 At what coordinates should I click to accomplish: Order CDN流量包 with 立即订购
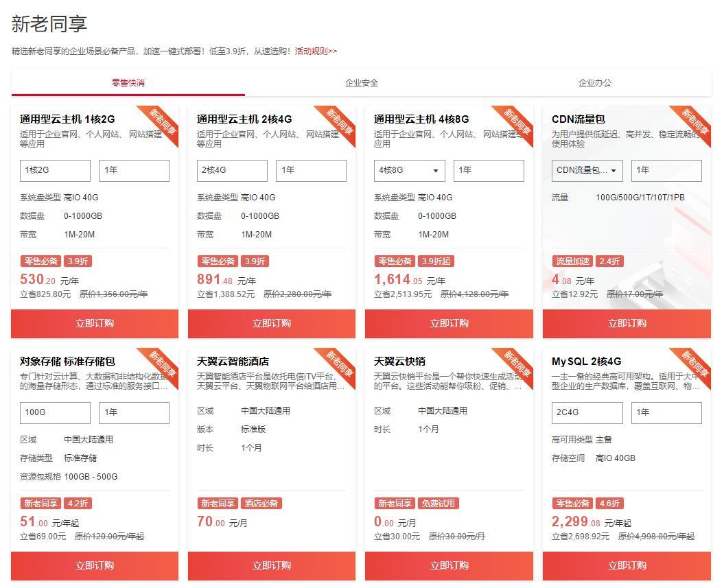(627, 324)
